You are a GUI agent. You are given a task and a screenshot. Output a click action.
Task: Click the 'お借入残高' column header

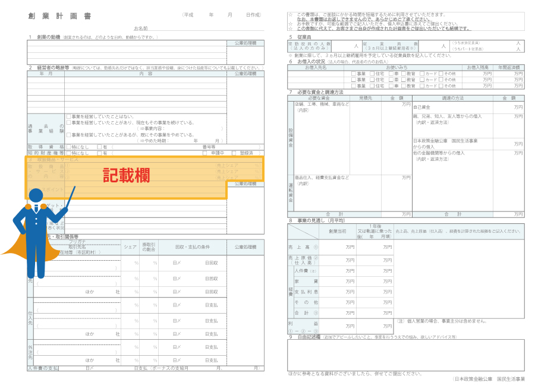point(478,68)
